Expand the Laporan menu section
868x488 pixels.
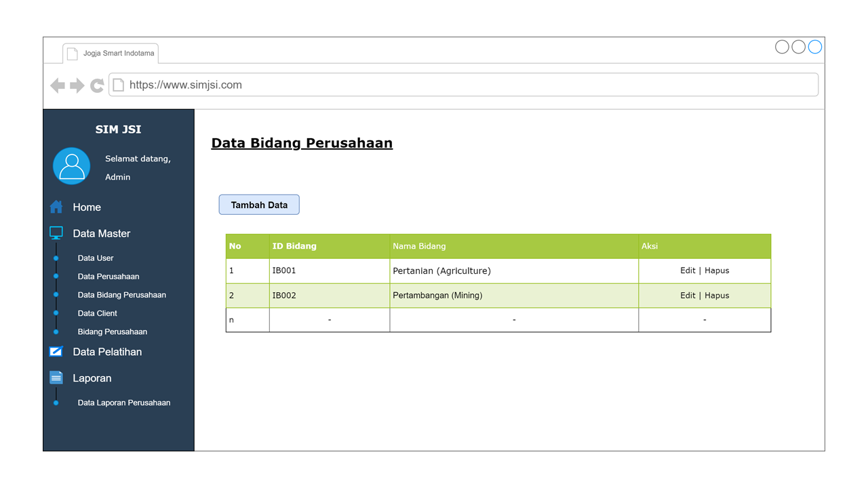click(x=92, y=378)
